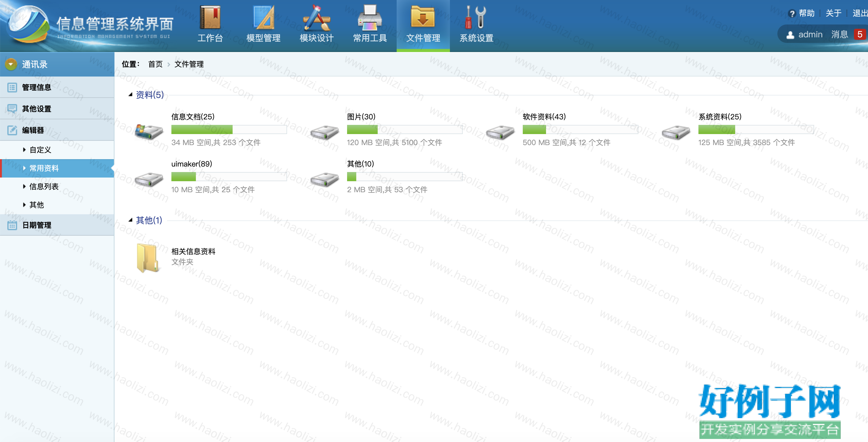Open the 相关信息资料 folder icon
Screen dimensions: 868x442
pos(148,258)
